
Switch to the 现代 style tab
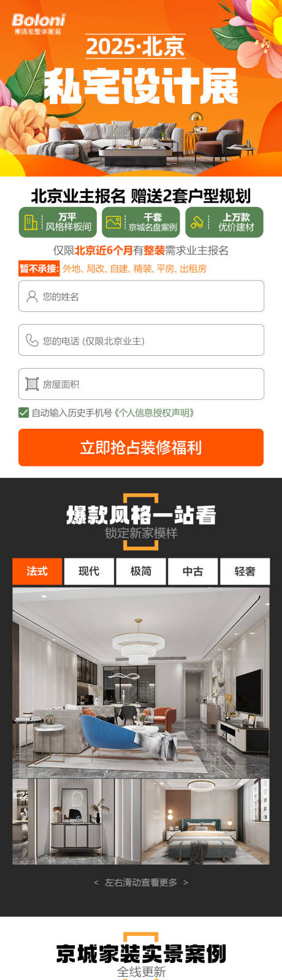click(x=89, y=571)
